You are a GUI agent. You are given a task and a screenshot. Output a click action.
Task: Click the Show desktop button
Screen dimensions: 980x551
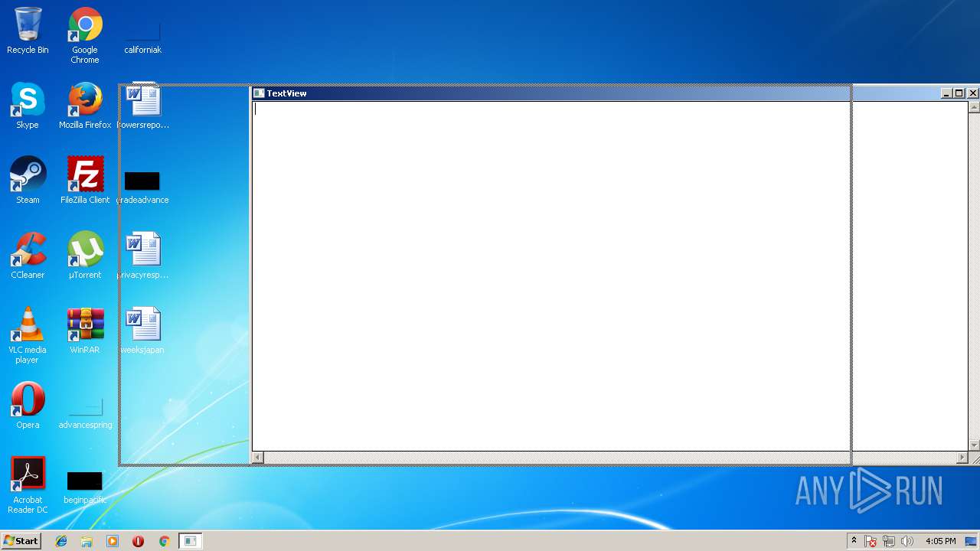971,541
